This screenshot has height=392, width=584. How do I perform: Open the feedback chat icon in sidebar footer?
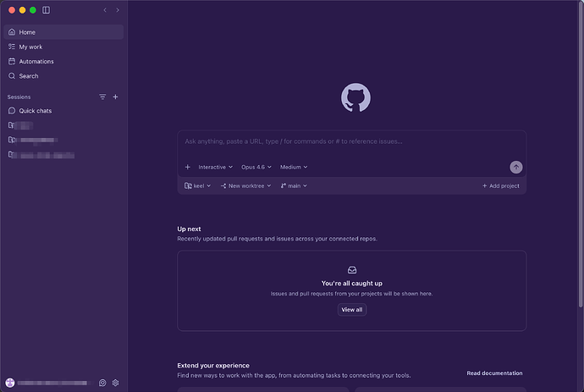click(102, 383)
